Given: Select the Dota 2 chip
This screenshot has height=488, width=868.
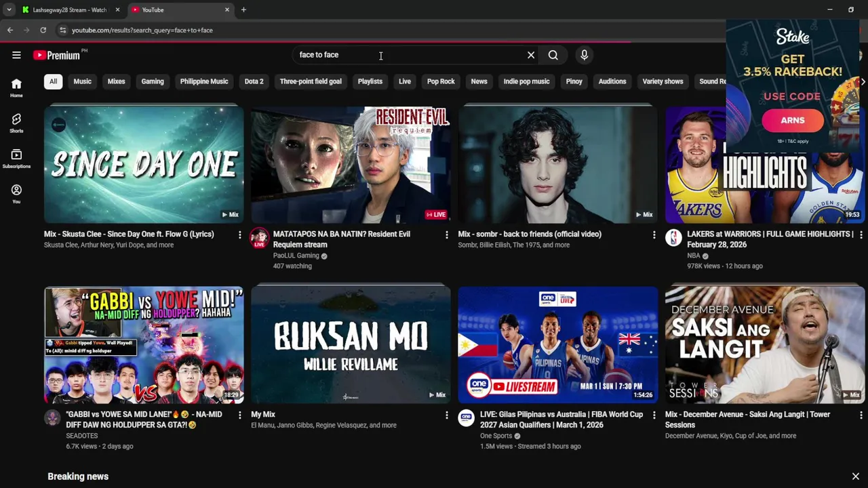Looking at the screenshot, I should click(x=254, y=81).
